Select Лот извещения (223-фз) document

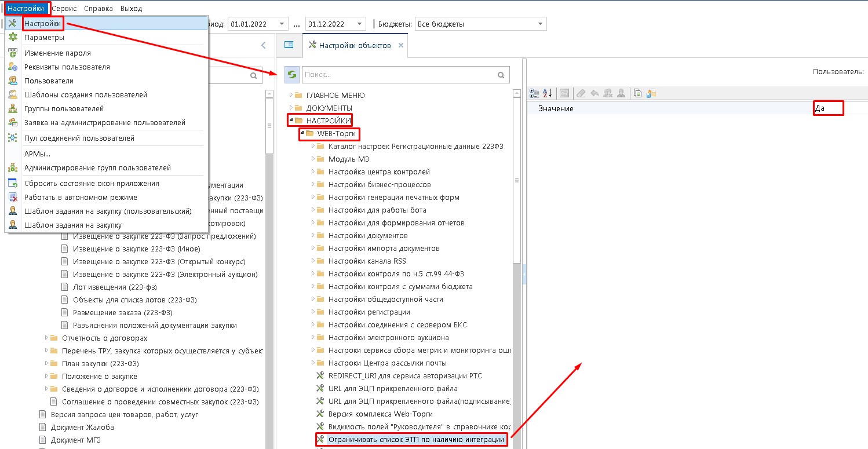coord(115,287)
